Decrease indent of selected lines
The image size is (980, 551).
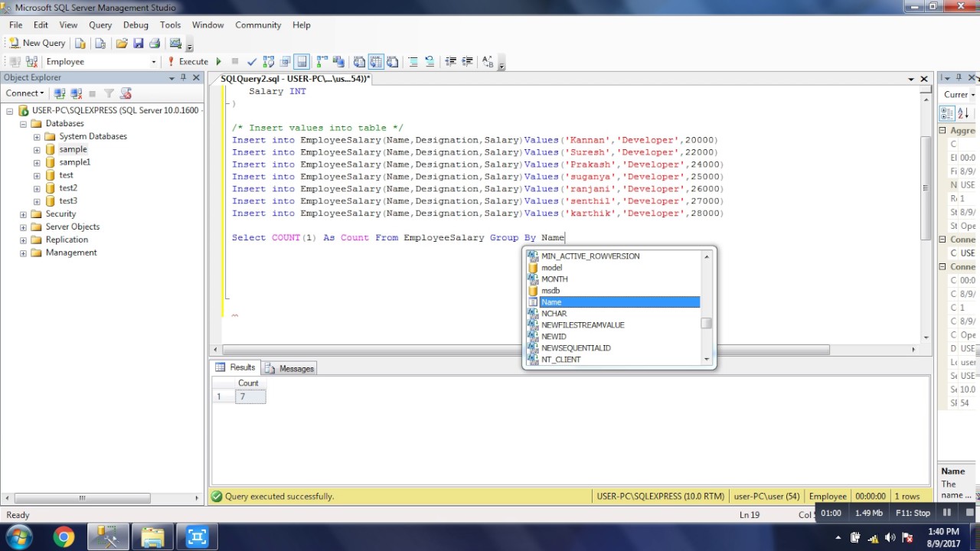tap(450, 61)
